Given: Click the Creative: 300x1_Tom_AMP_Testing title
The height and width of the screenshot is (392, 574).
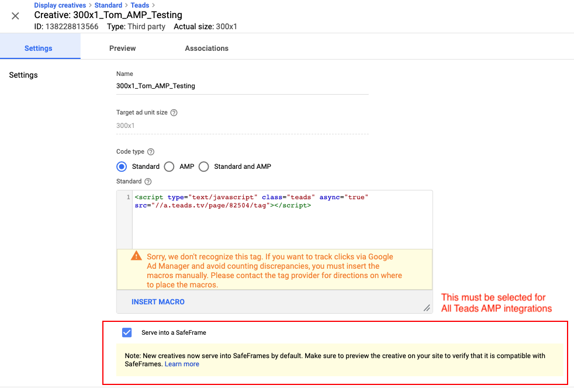Looking at the screenshot, I should coord(108,15).
